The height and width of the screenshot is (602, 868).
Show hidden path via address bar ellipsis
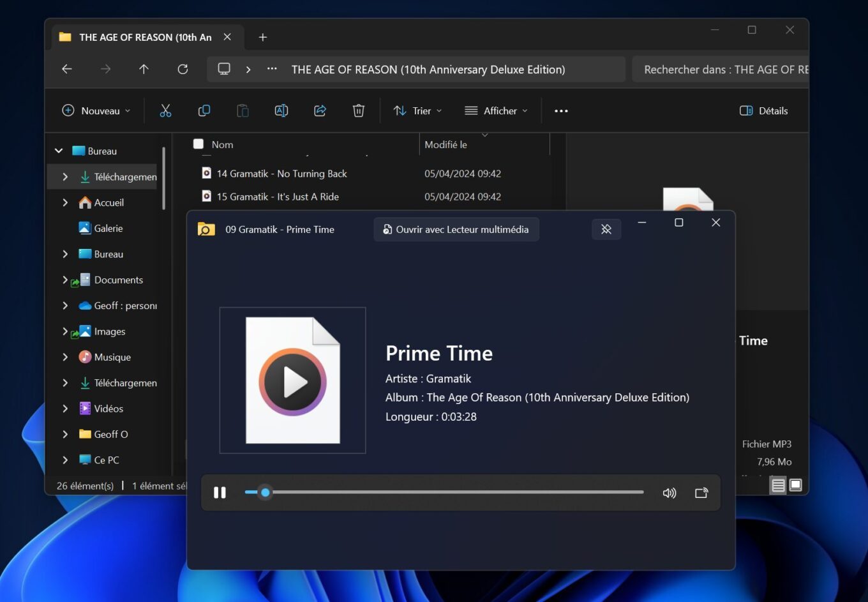pyautogui.click(x=272, y=69)
